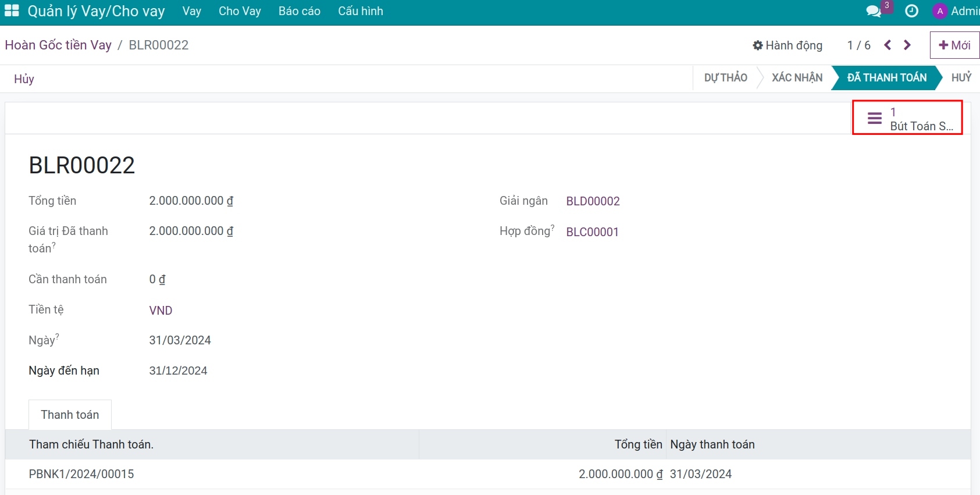Open the Báo cáo menu

300,11
